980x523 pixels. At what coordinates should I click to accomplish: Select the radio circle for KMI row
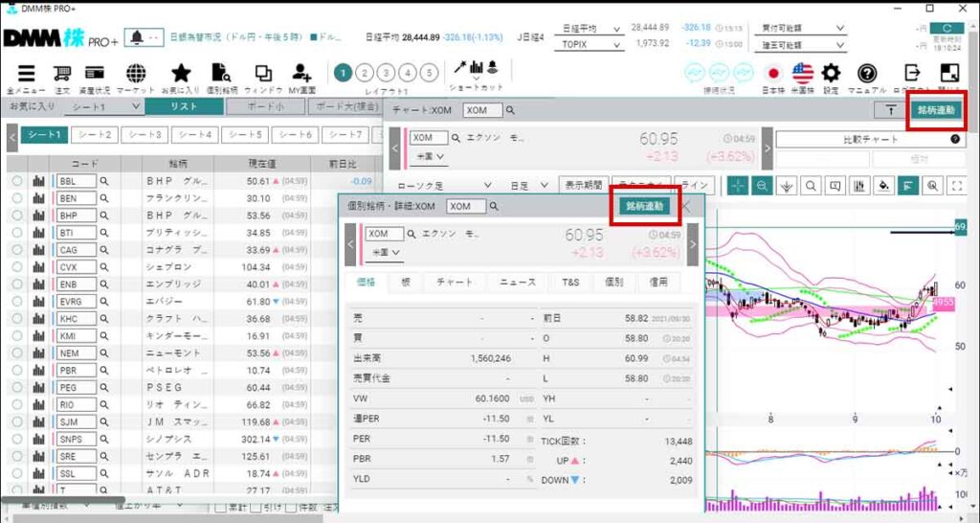coord(17,336)
